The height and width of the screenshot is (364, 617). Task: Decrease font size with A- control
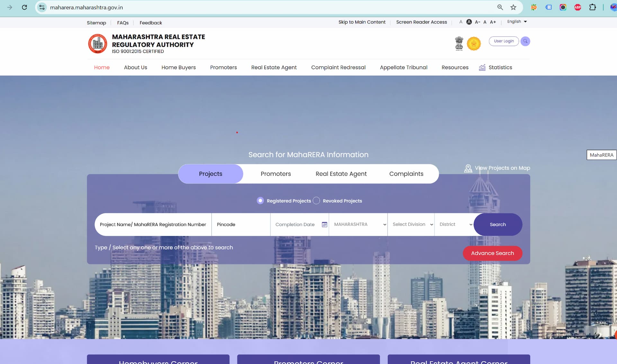(478, 22)
